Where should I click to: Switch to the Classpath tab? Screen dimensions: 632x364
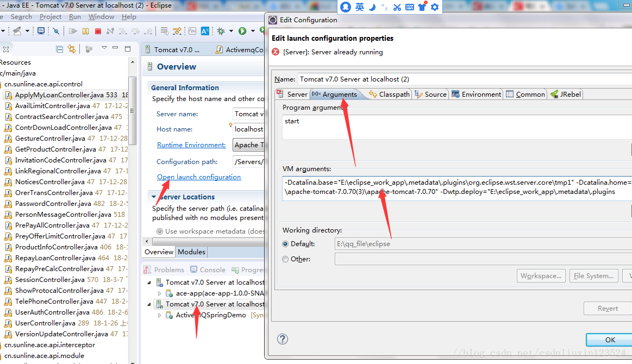[x=389, y=95]
